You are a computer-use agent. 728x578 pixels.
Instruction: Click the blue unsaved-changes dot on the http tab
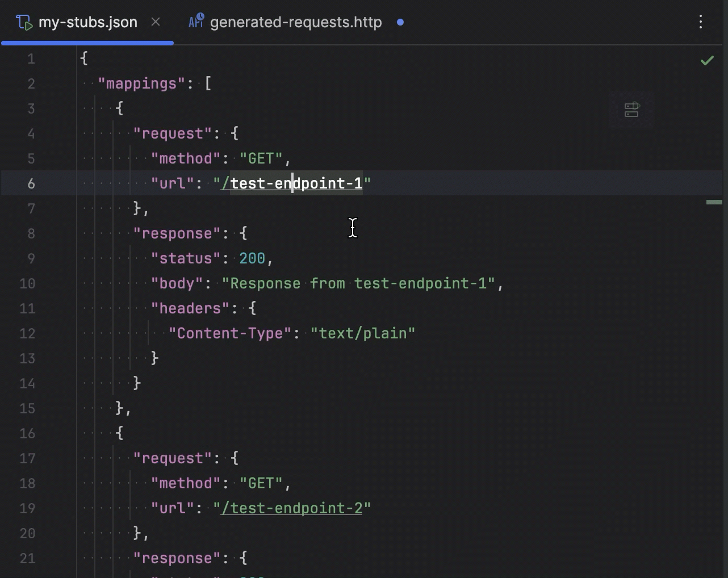[x=400, y=23]
